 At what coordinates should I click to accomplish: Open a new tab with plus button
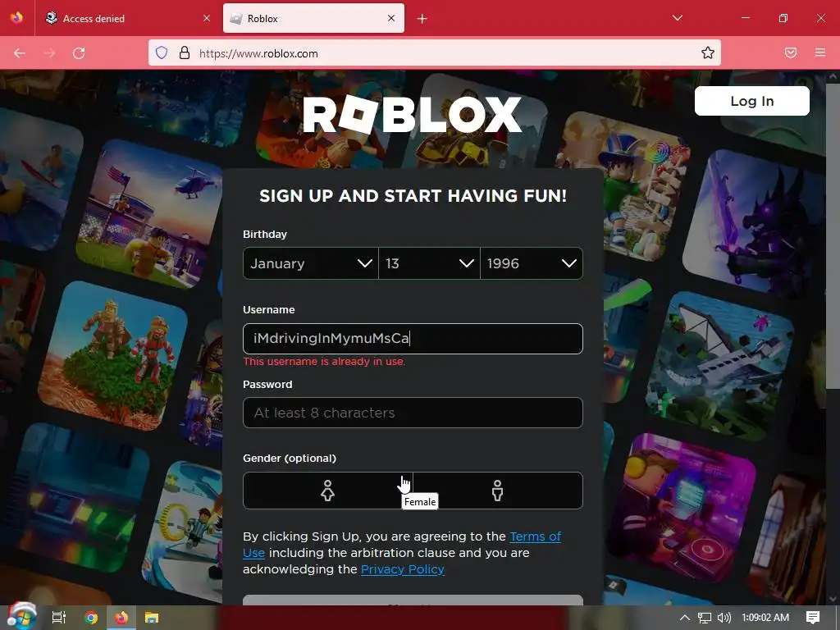coord(422,19)
